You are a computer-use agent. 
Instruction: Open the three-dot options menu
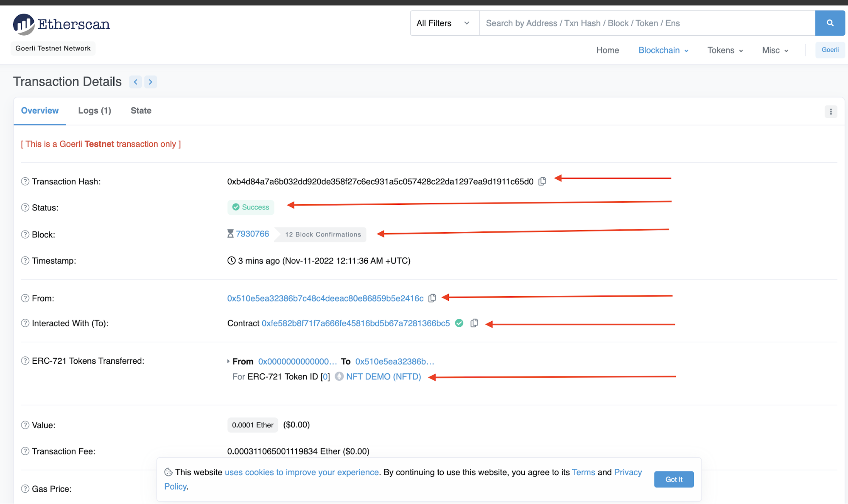831,111
